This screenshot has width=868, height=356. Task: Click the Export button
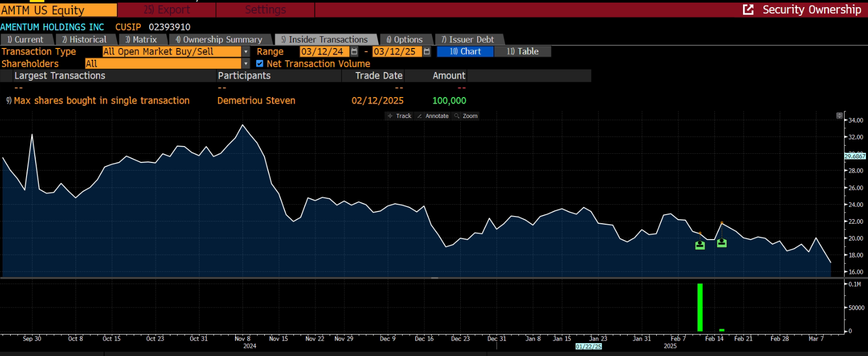(x=166, y=10)
